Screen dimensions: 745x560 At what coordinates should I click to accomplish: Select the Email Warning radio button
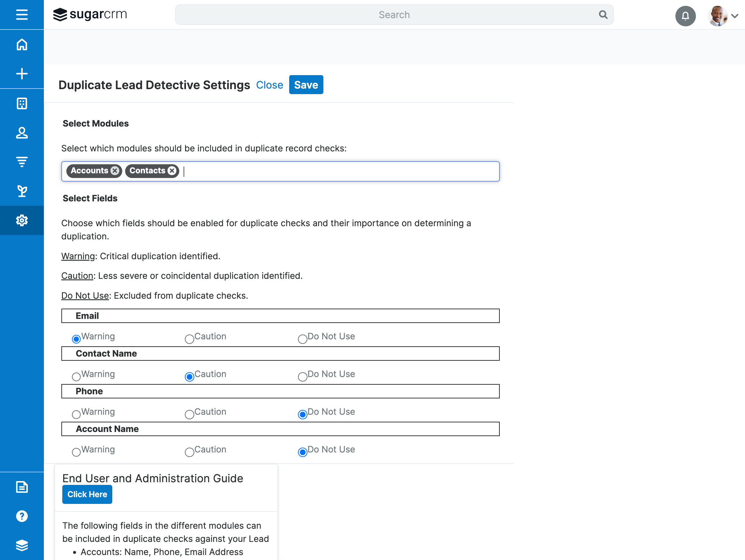coord(76,339)
